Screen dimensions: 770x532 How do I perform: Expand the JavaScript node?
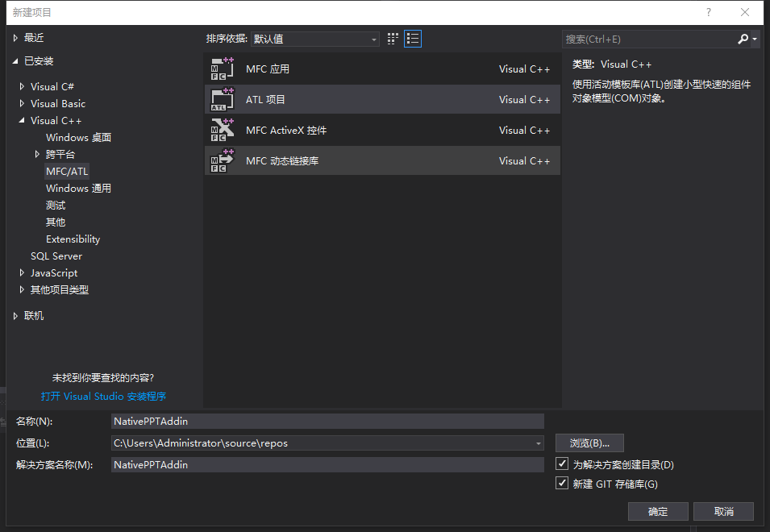22,273
